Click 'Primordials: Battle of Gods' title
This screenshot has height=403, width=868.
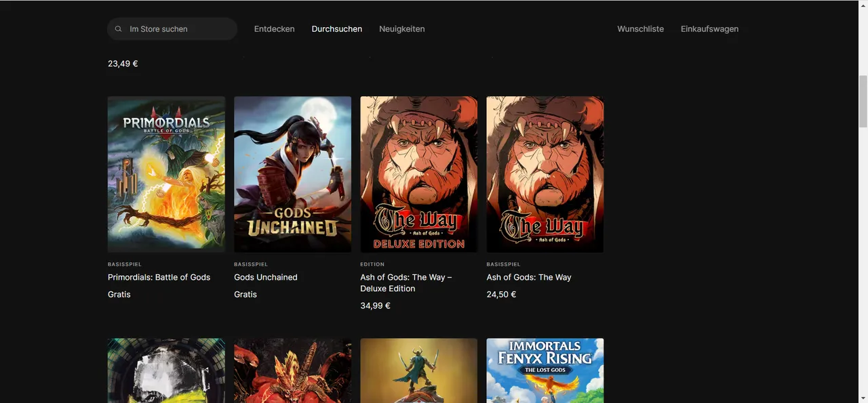159,277
